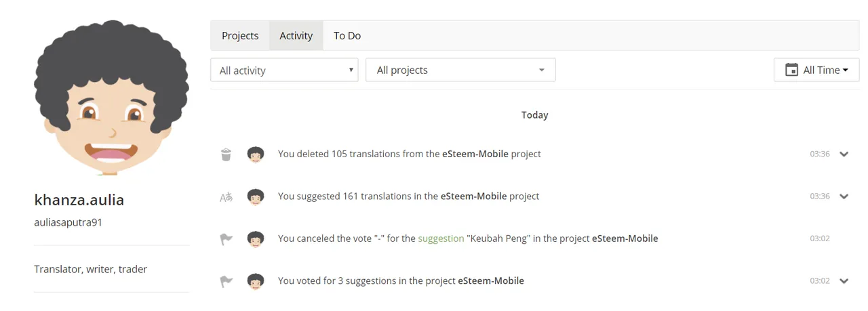Open the All Time date filter

click(816, 70)
